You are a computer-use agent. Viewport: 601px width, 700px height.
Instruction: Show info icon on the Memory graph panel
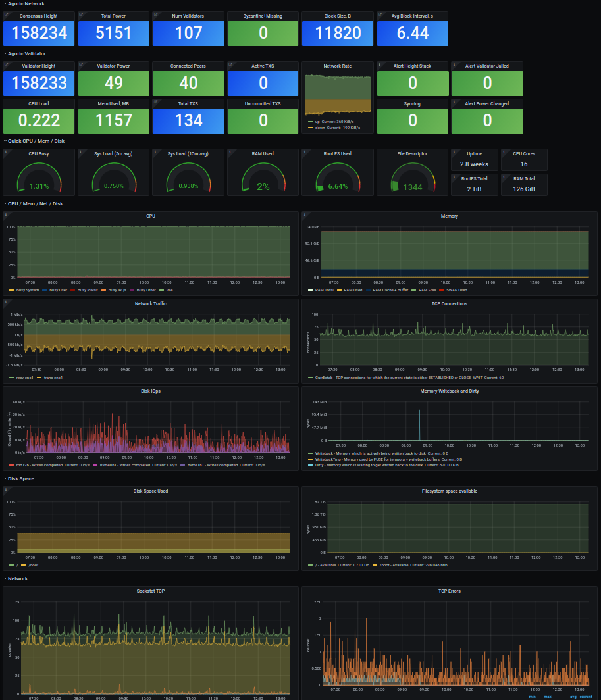[x=305, y=214]
